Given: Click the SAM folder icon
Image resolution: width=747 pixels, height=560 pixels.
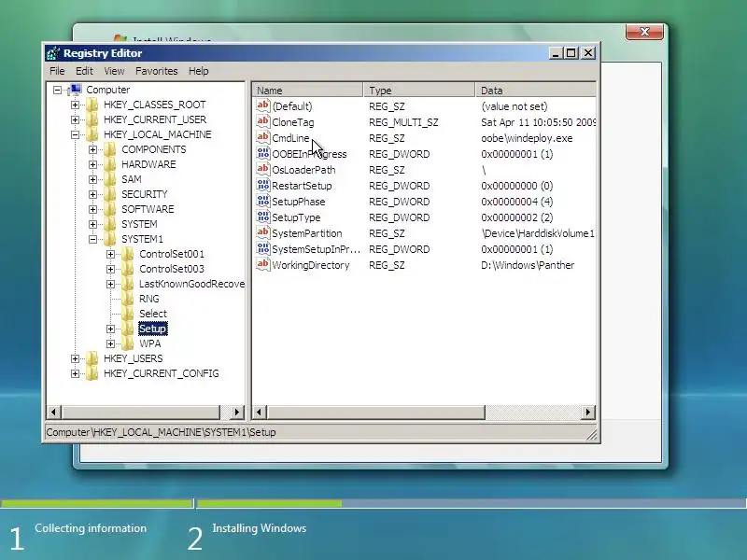Looking at the screenshot, I should coord(109,179).
